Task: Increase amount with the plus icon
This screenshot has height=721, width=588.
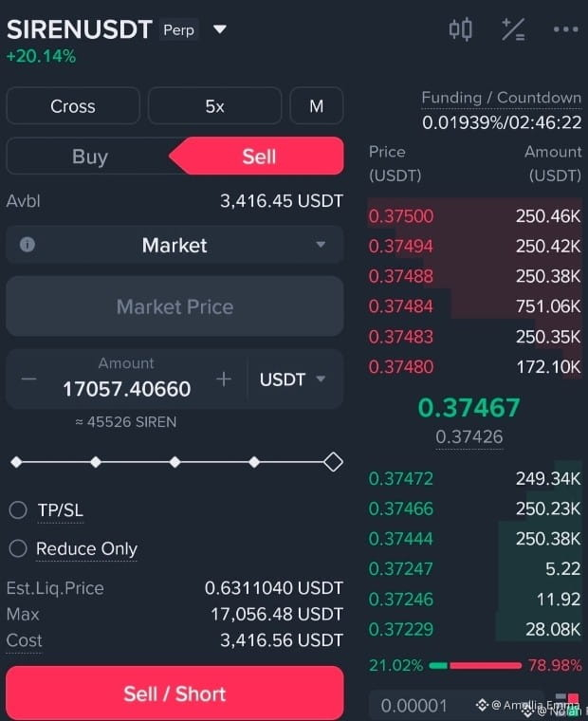Action: 224,379
